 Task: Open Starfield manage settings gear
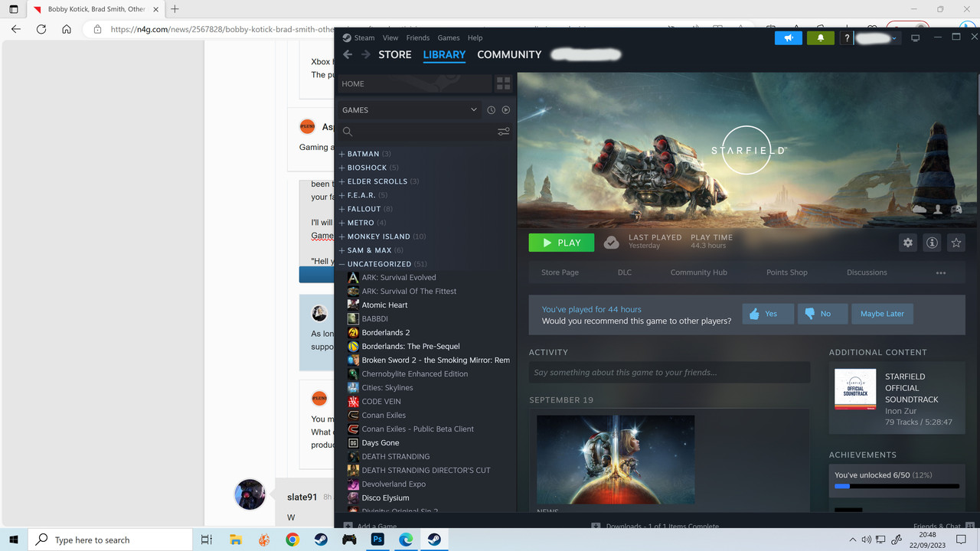908,243
